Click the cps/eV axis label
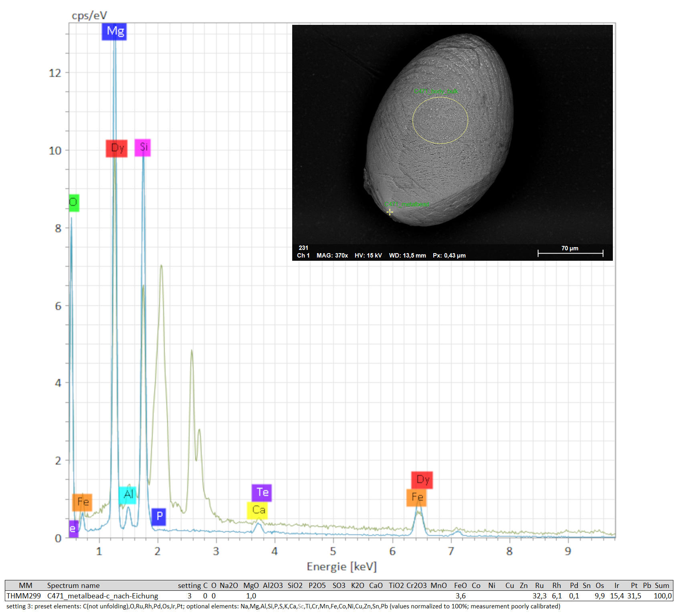 point(89,16)
